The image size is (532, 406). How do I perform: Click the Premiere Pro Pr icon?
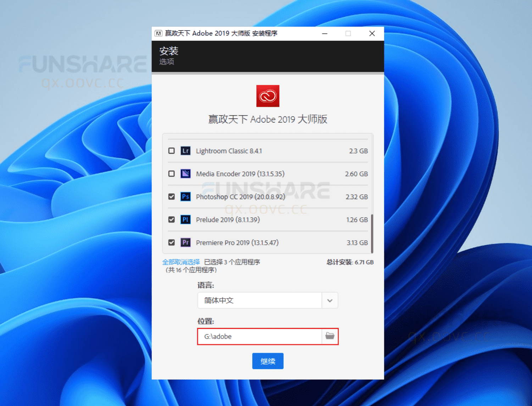coord(185,242)
